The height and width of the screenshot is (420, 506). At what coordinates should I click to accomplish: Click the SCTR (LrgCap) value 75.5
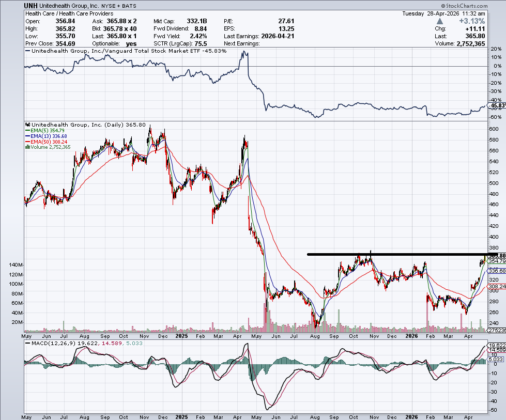click(201, 43)
